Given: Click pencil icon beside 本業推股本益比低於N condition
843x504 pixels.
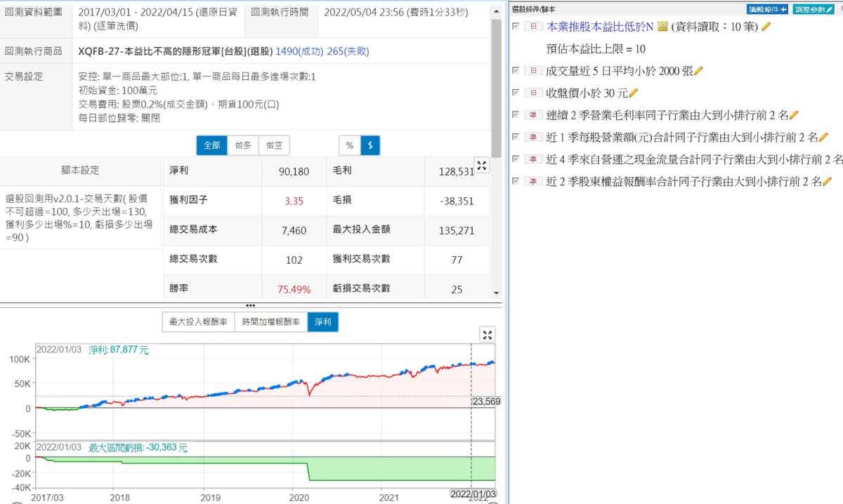Looking at the screenshot, I should click(x=766, y=27).
